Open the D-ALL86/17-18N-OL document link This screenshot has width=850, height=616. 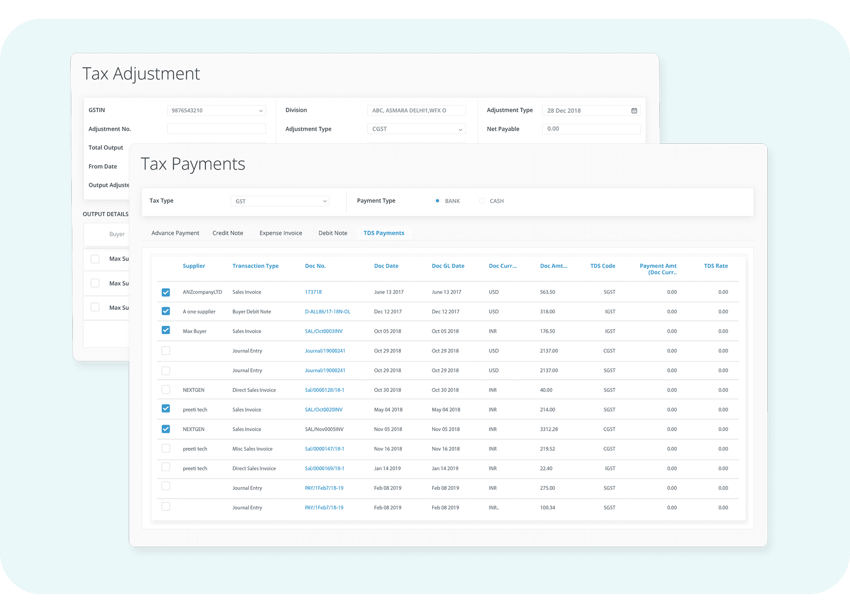pyautogui.click(x=327, y=312)
